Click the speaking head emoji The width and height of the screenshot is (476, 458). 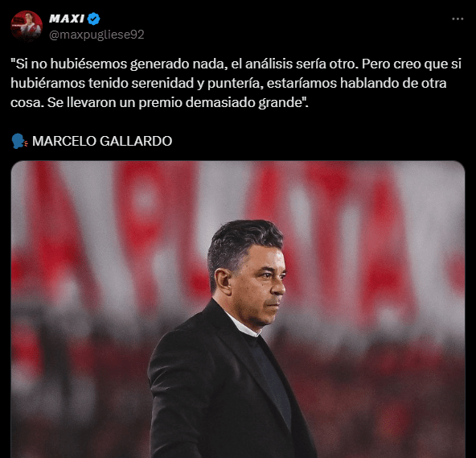[19, 141]
